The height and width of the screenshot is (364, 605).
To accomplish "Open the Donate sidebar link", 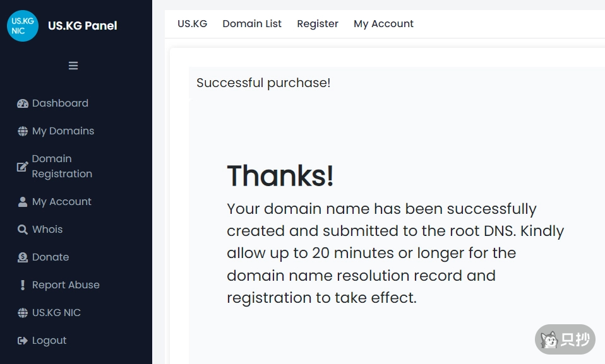I will click(x=51, y=257).
